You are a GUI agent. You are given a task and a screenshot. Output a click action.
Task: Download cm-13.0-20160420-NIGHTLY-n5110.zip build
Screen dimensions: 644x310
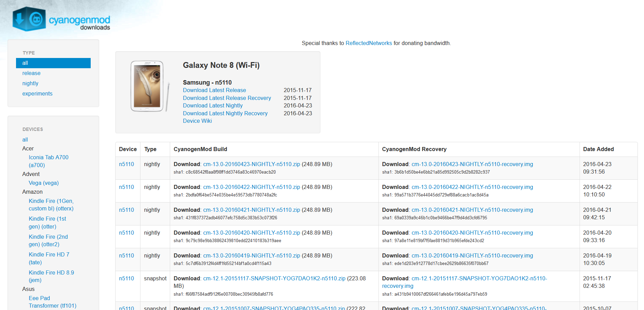click(252, 233)
